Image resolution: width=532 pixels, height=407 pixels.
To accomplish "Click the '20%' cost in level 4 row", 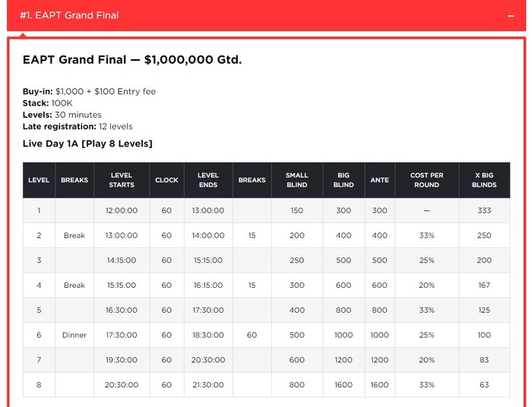I will [x=426, y=286].
